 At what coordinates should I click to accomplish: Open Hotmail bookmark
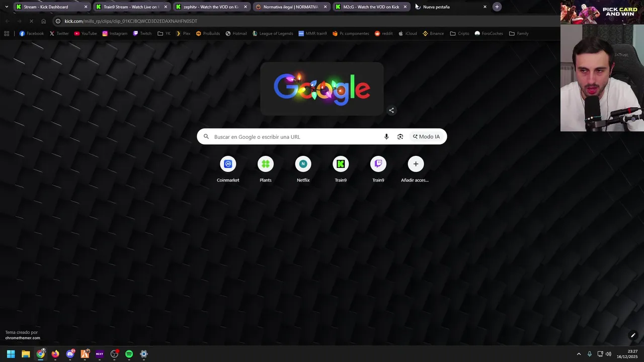coord(236,34)
